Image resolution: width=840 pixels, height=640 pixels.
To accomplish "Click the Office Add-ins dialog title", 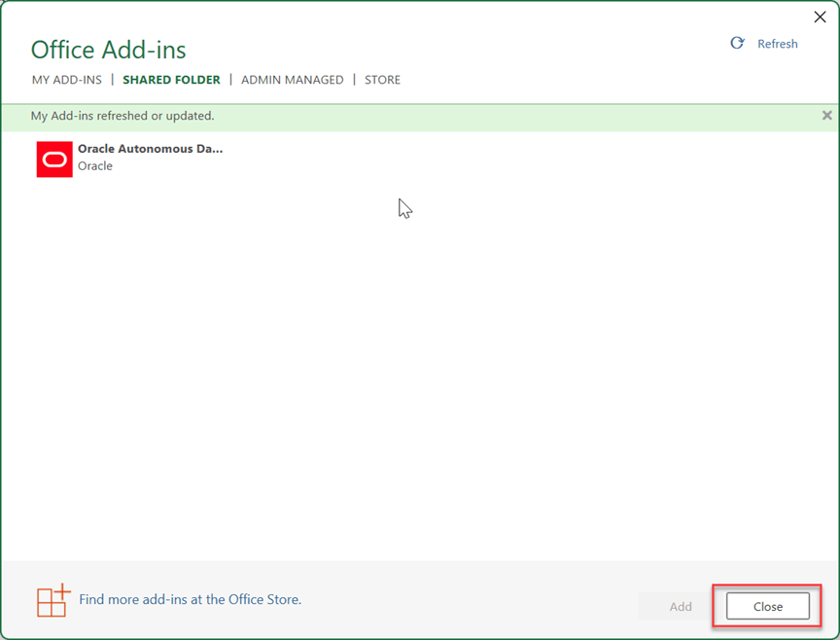I will [108, 49].
